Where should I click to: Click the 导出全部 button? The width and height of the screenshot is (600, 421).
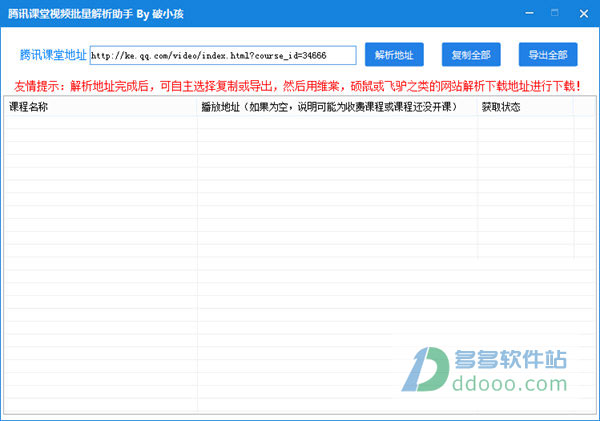(548, 55)
